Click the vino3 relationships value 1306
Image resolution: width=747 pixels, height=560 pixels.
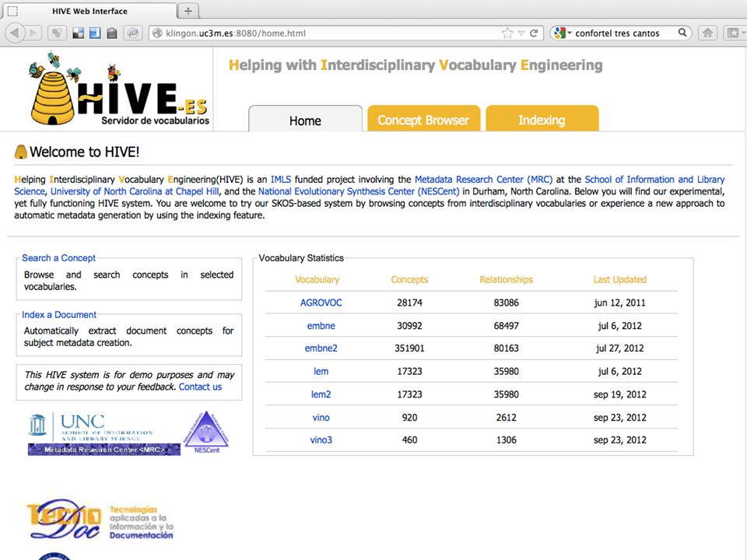506,440
